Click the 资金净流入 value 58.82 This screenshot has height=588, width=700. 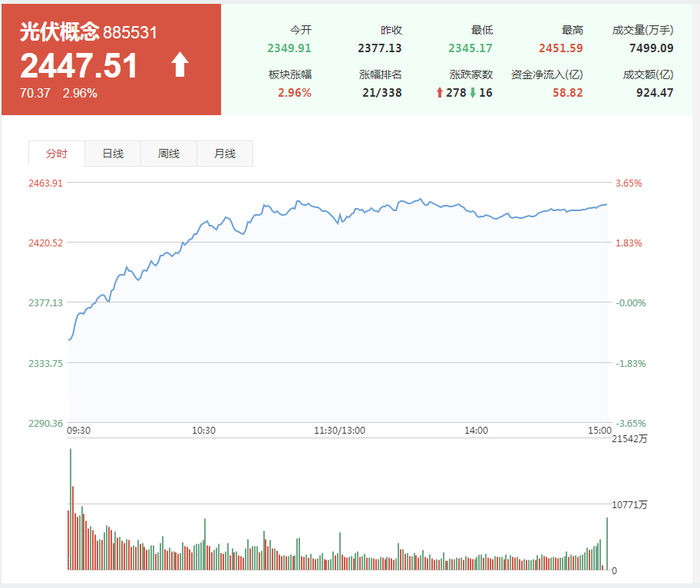tap(567, 93)
